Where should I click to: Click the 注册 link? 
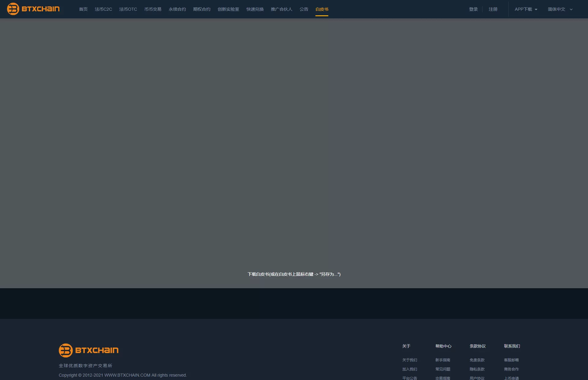(x=493, y=9)
